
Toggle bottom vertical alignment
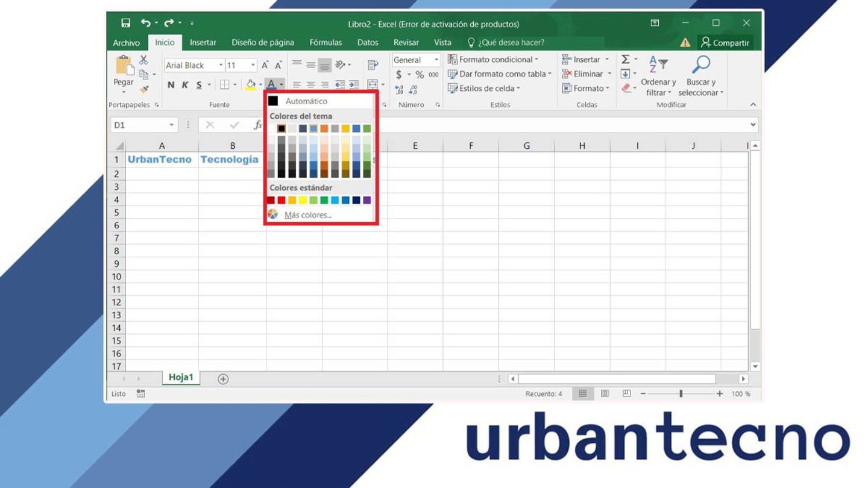(x=324, y=65)
